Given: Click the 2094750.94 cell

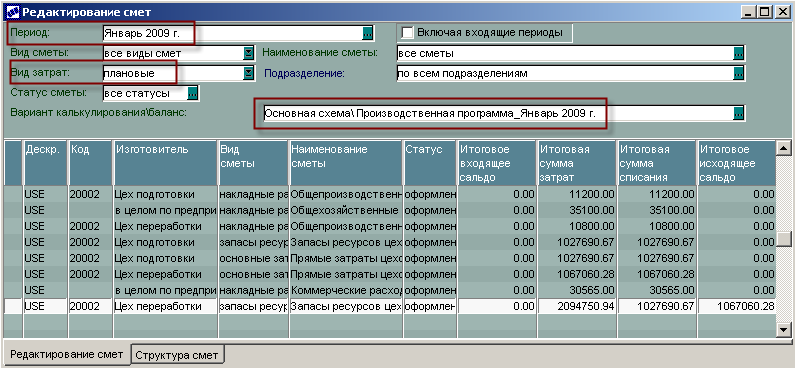Looking at the screenshot, I should click(576, 306).
